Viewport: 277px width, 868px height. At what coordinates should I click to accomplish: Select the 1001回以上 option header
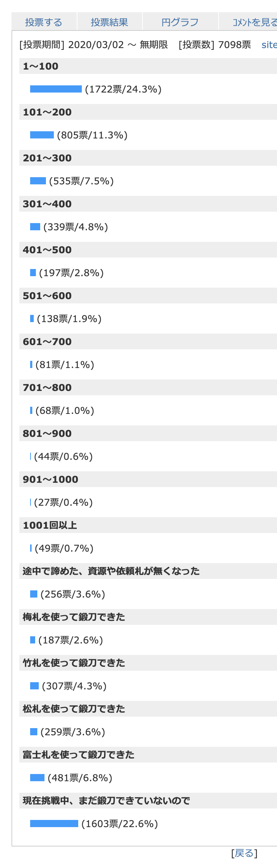point(148,525)
